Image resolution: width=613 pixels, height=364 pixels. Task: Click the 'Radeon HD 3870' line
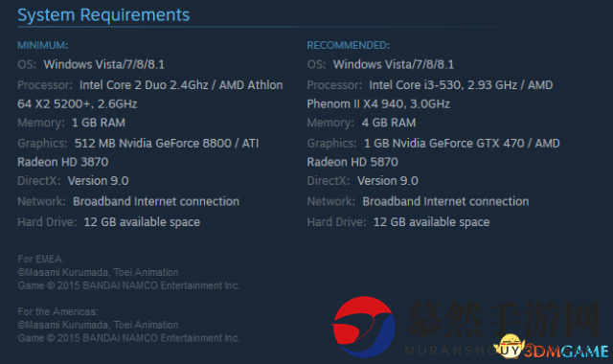tap(63, 162)
